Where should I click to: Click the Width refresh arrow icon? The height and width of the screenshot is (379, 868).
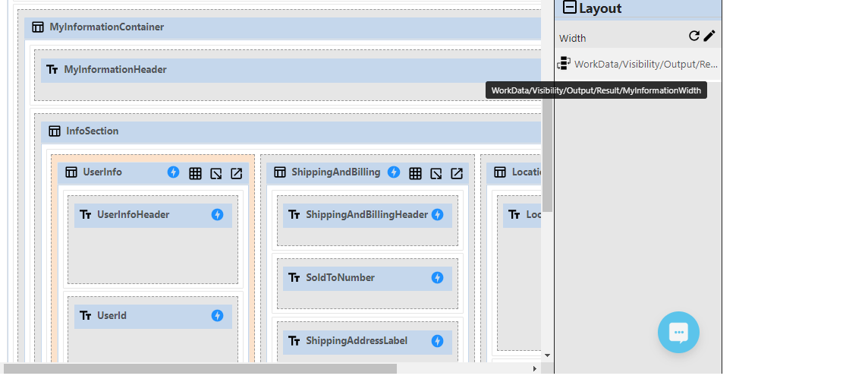pos(693,36)
